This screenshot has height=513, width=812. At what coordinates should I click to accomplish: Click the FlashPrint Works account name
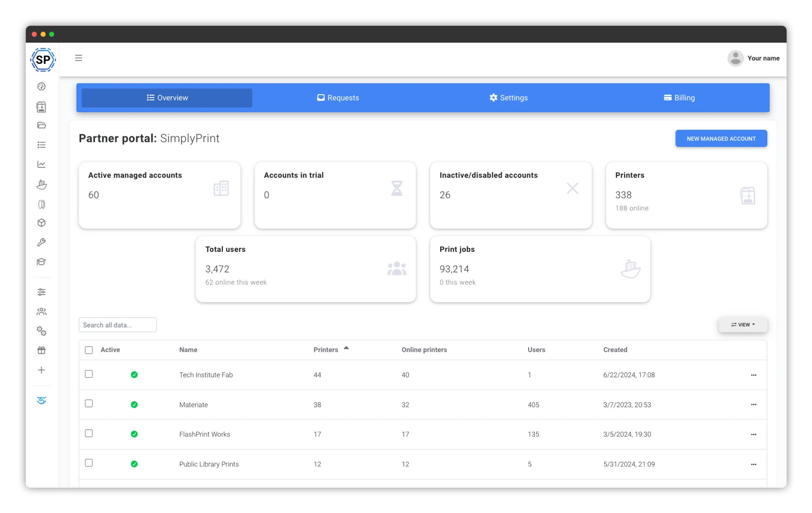pos(205,434)
